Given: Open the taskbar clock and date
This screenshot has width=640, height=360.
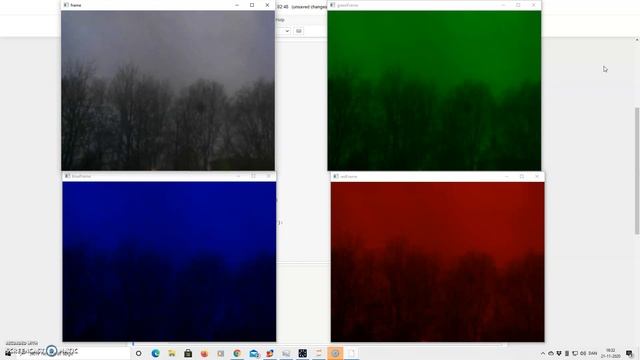Looking at the screenshot, I should coord(611,353).
